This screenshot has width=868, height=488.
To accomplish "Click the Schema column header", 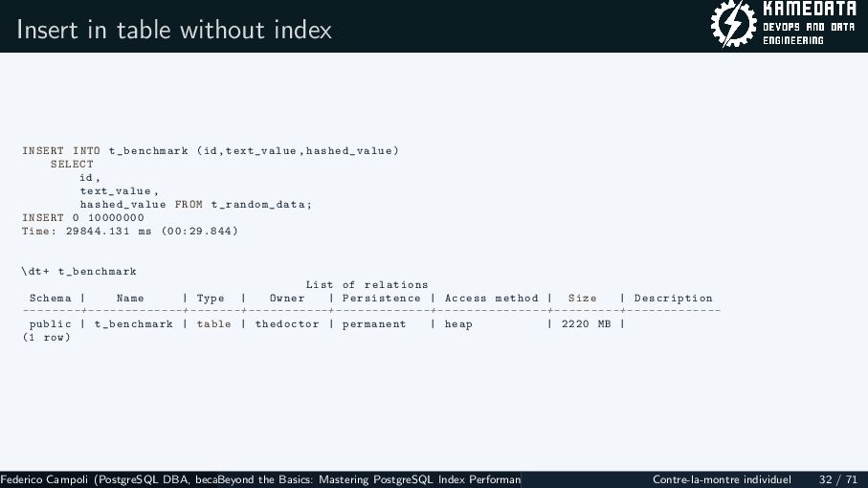I will [x=51, y=298].
